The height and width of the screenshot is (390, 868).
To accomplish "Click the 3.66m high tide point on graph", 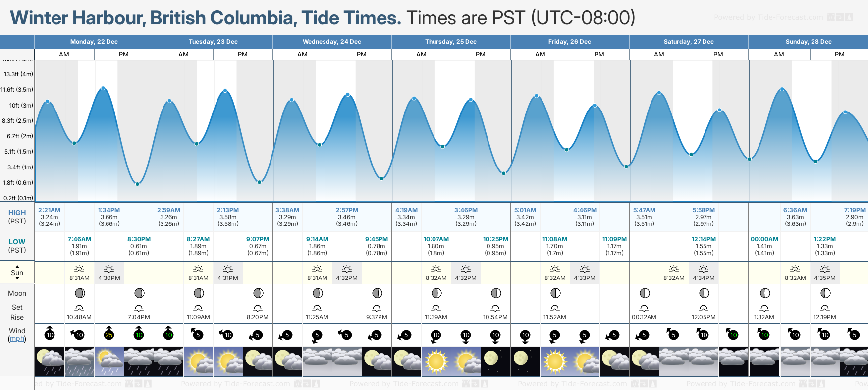I will coord(103,88).
